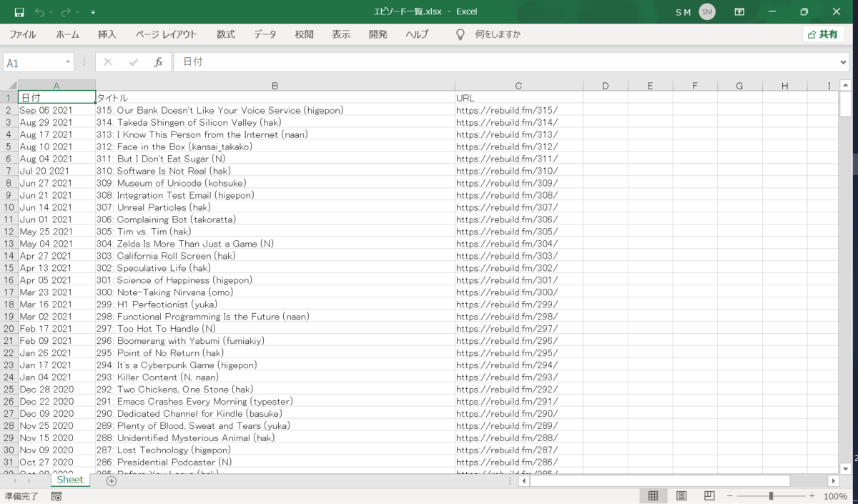Click '300: Note-Taking Nirvana (omo)' cell

(275, 292)
